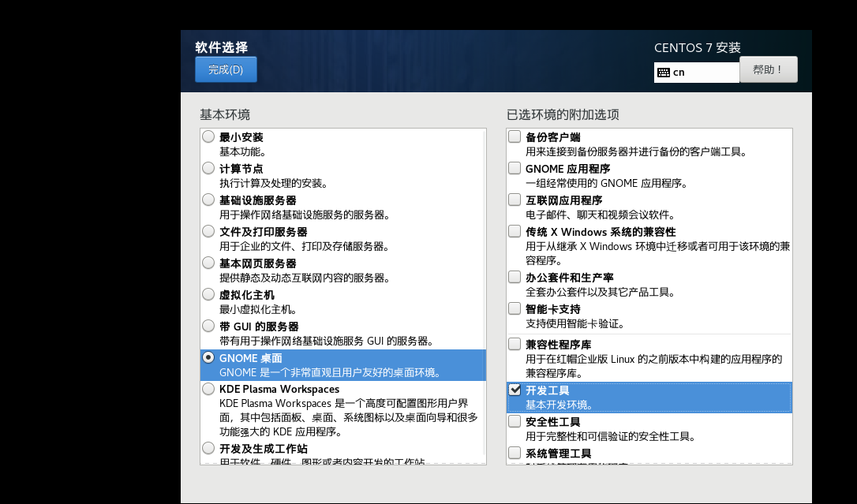Enable the 兼容性程序库 checkbox
Image resolution: width=857 pixels, height=504 pixels.
tap(515, 344)
